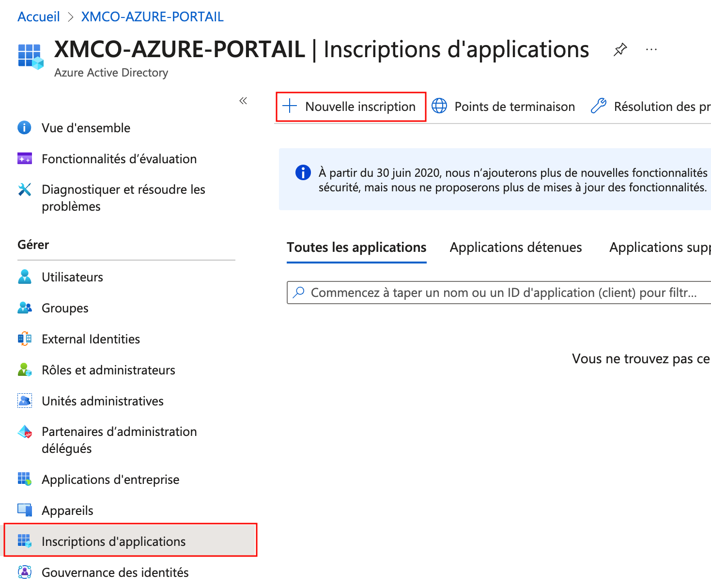The height and width of the screenshot is (588, 711).
Task: Open the XMCO-AZURE-PORTAIL breadcrumb link
Action: [152, 17]
